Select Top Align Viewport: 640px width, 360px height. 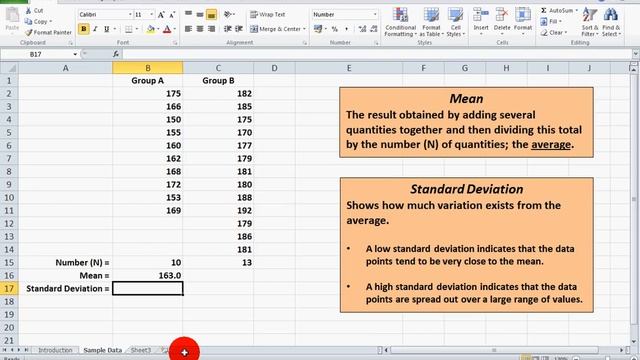[x=188, y=15]
